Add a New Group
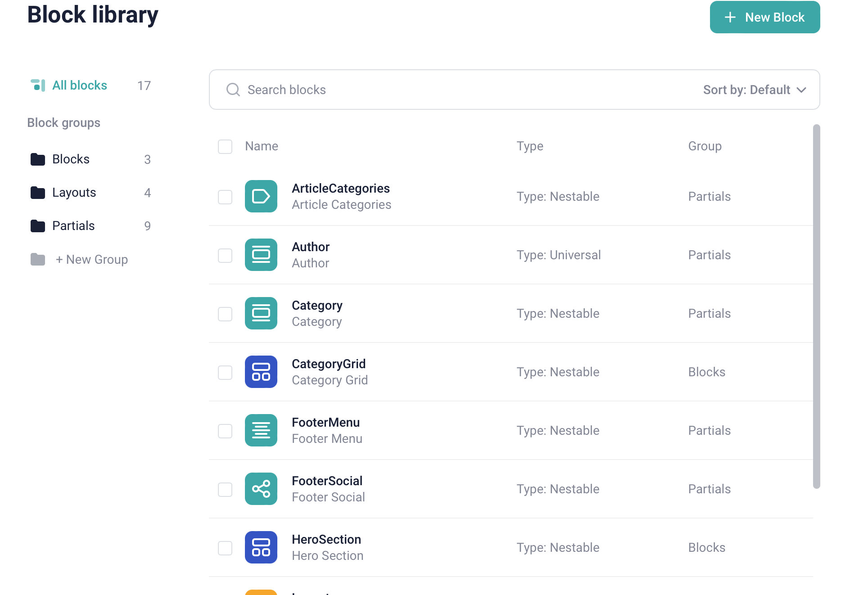 (x=92, y=260)
